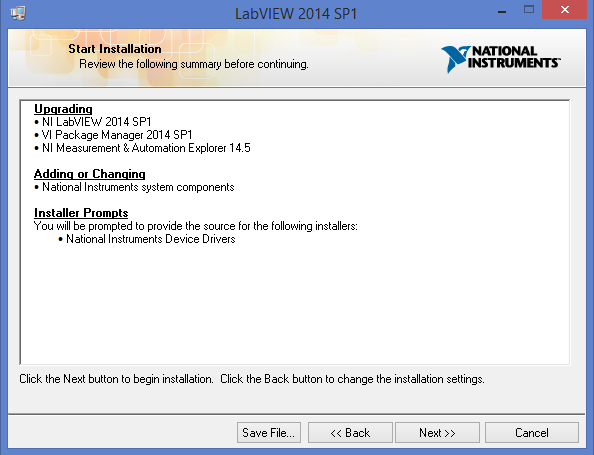Click the 'Installer Prompts' heading
Viewport: 594px width, 455px height.
click(81, 213)
